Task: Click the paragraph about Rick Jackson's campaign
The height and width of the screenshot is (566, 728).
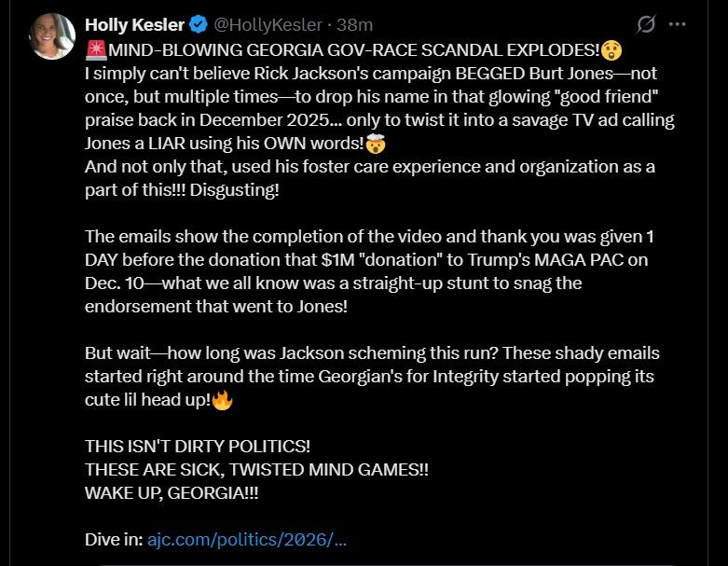Action: [x=379, y=108]
